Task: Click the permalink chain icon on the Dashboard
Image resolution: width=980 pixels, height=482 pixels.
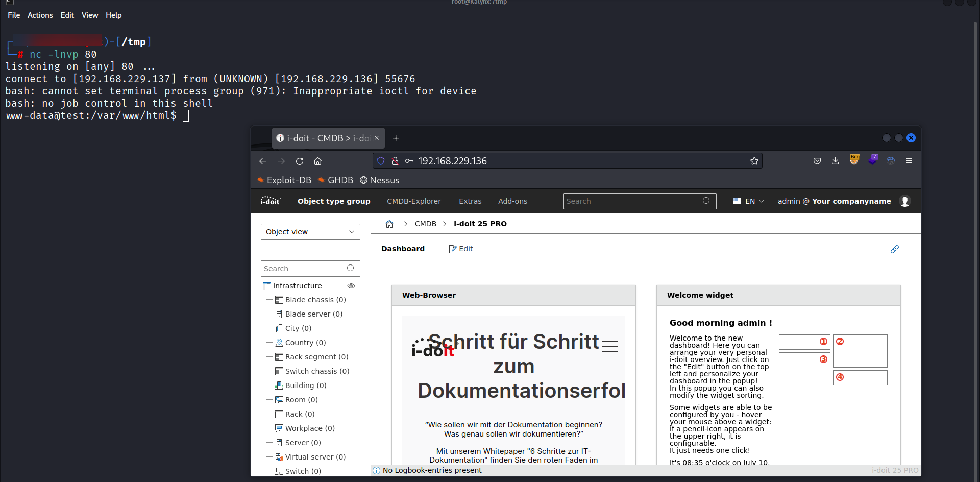Action: click(x=895, y=249)
